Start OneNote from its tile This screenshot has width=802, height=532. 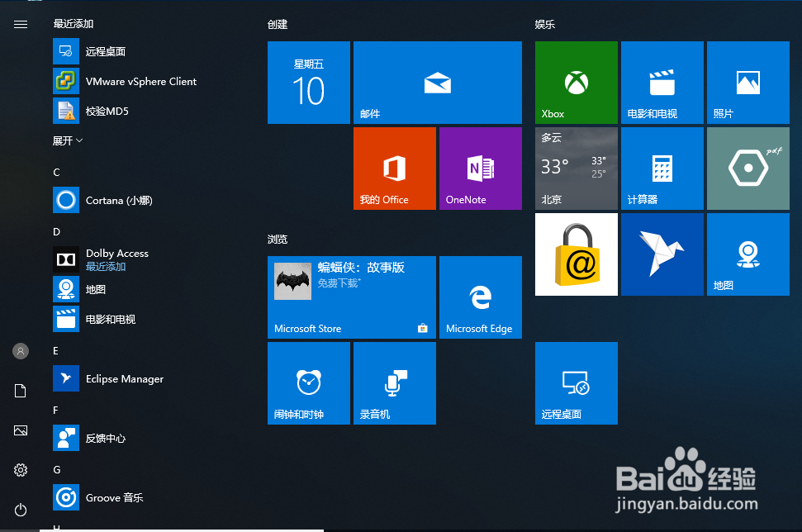480,168
